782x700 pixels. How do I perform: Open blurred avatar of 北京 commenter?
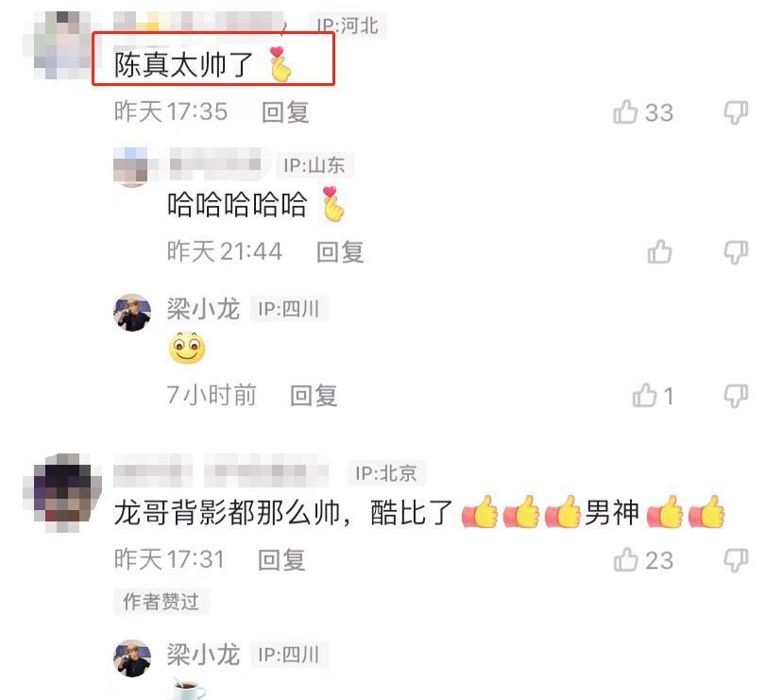(63, 492)
